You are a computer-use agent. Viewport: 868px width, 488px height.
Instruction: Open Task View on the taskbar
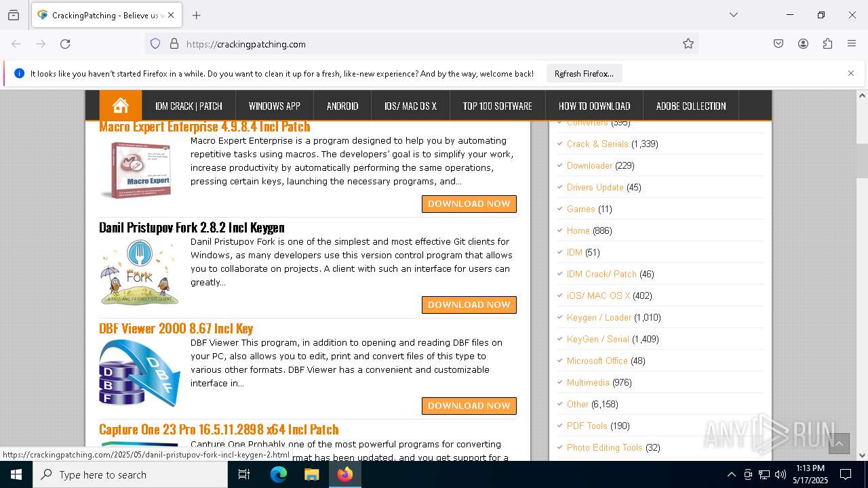click(244, 474)
